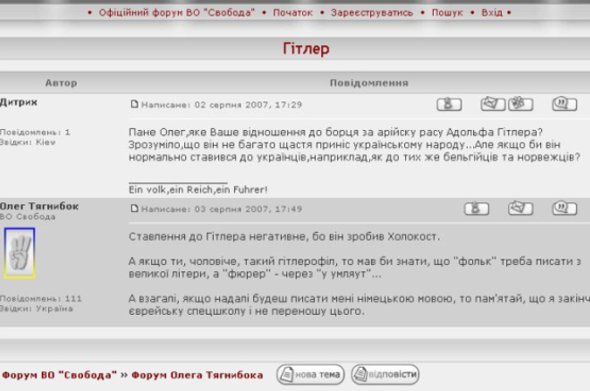
Task: Click signature Ein volk,ein Reich,ein Fuhrer!
Action: click(x=198, y=190)
